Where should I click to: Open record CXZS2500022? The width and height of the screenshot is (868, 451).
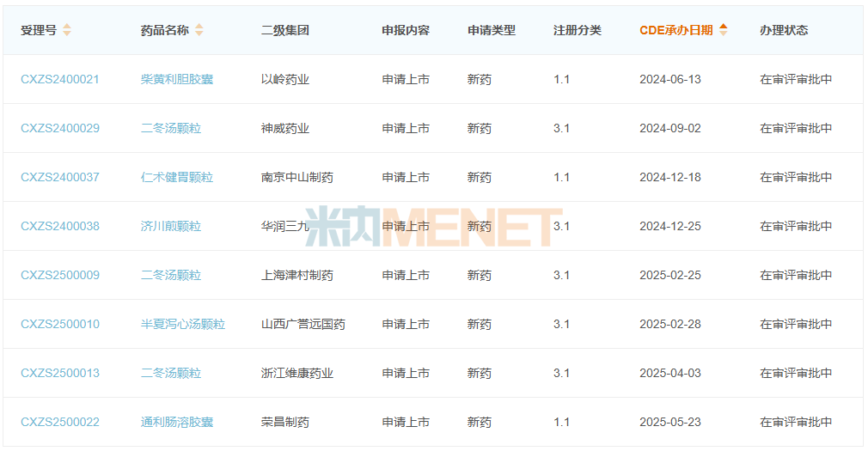[60, 423]
